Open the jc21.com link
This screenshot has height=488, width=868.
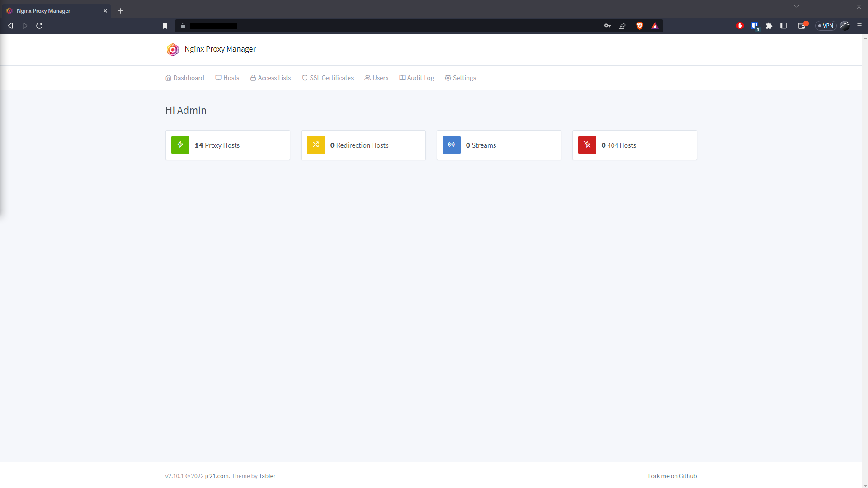(x=216, y=476)
